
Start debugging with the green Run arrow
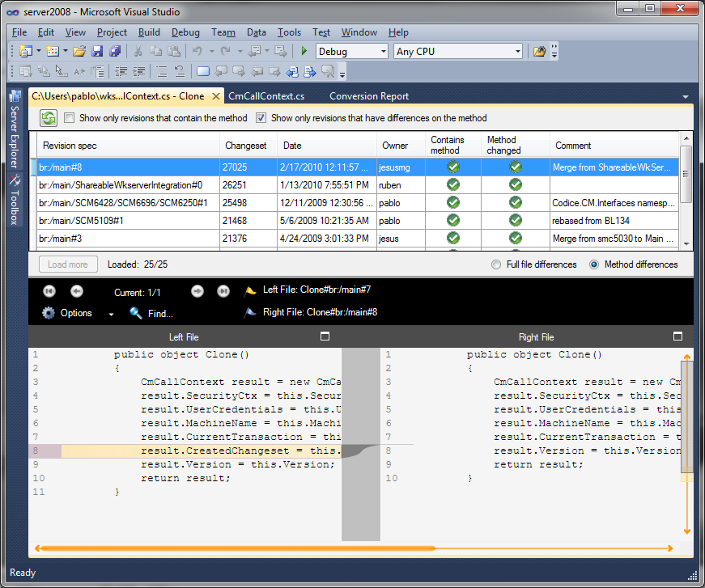click(x=303, y=50)
